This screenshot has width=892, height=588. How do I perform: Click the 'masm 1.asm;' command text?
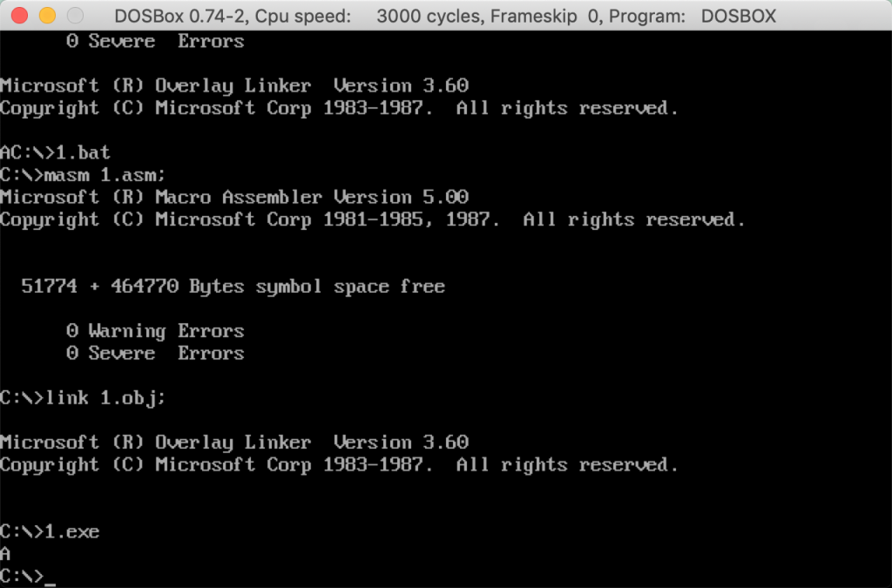105,174
